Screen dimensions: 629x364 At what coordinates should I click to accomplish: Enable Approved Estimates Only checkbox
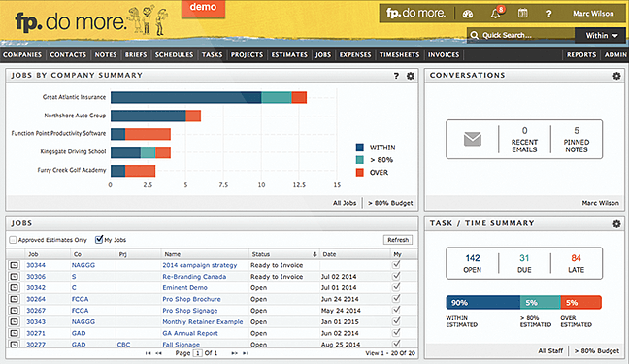tap(13, 240)
